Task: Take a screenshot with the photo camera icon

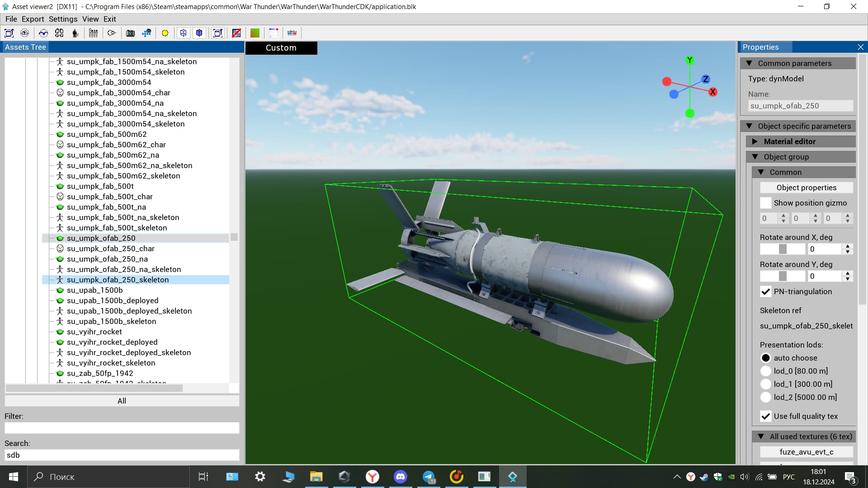Action: click(x=130, y=33)
